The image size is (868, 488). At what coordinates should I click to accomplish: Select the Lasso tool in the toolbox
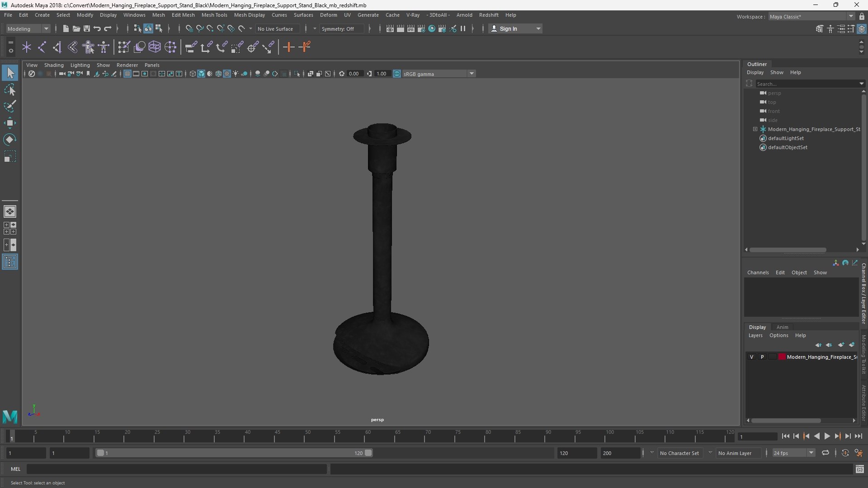pos(10,90)
